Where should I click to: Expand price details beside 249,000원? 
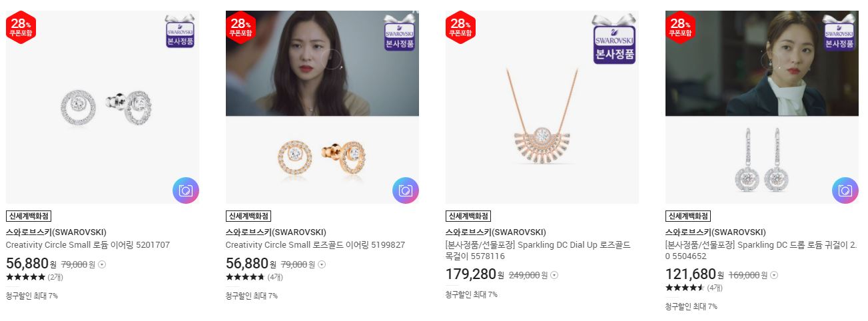coord(554,275)
